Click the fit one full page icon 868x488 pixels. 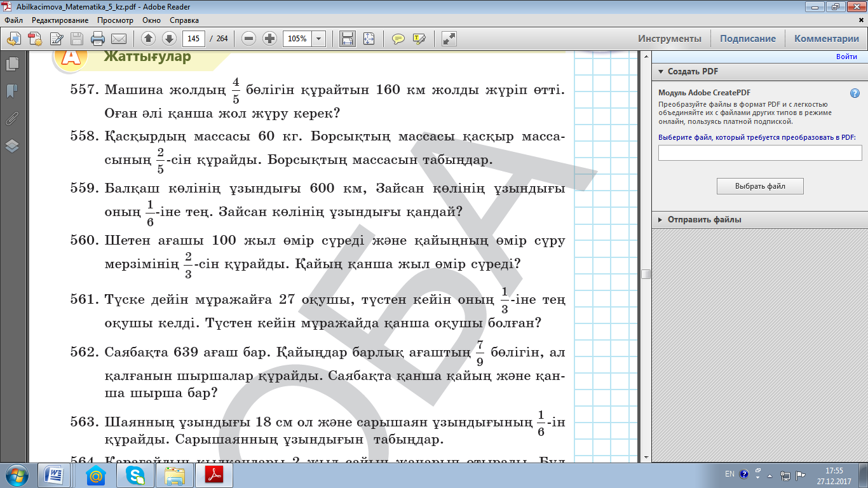coord(369,39)
